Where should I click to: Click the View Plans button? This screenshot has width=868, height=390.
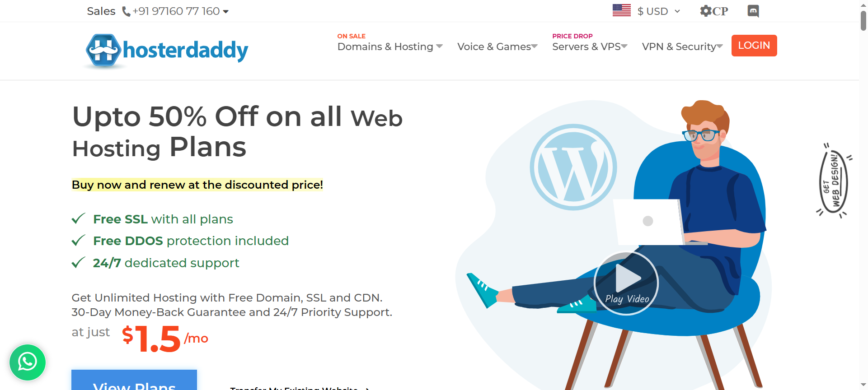pyautogui.click(x=134, y=380)
